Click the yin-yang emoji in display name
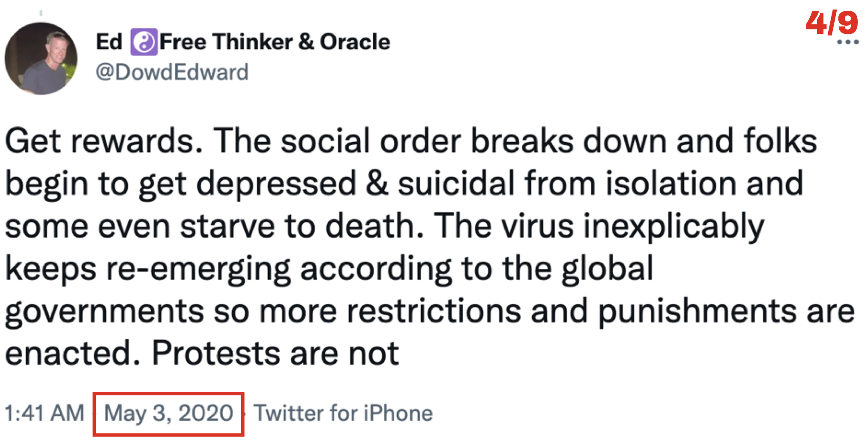This screenshot has height=442, width=868. point(144,42)
